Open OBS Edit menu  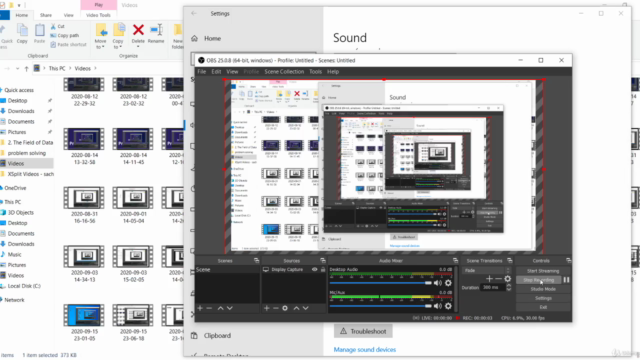click(216, 71)
